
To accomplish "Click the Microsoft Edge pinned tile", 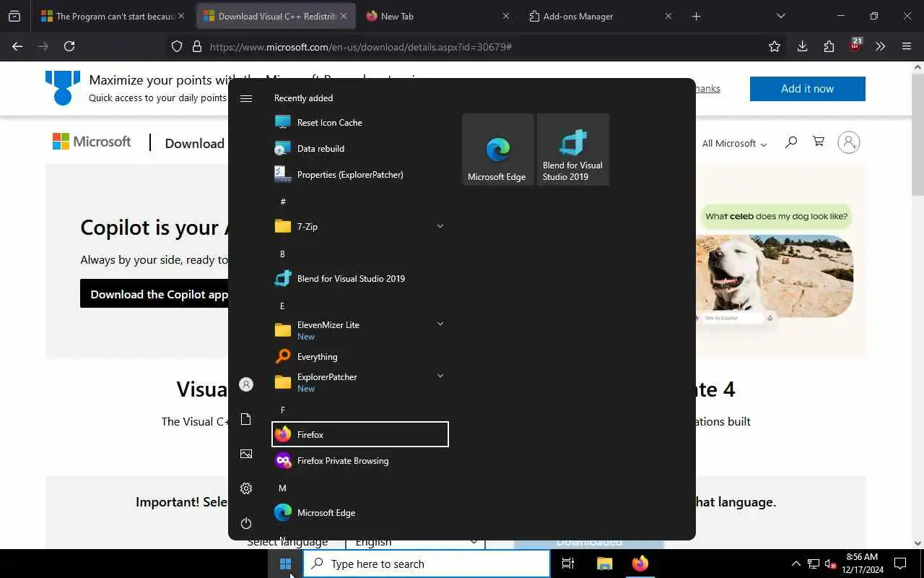I will (x=498, y=150).
